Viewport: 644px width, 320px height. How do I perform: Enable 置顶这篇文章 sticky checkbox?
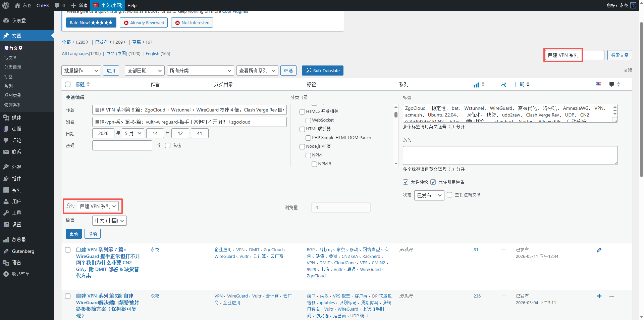(x=449, y=195)
